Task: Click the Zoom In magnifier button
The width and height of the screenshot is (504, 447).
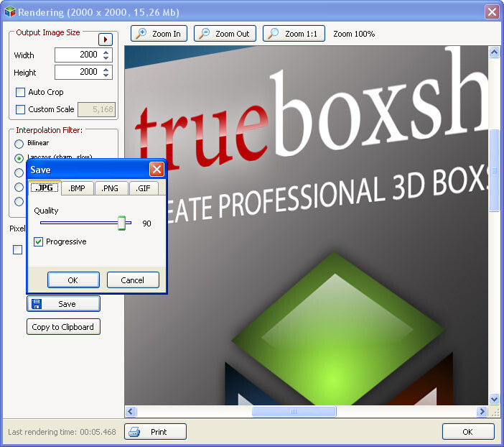Action: point(159,34)
